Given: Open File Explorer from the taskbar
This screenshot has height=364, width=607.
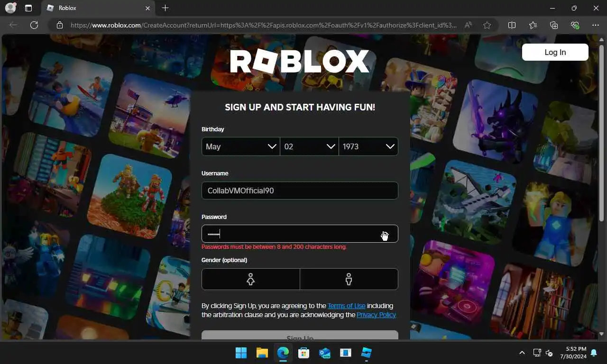Looking at the screenshot, I should coord(262,353).
